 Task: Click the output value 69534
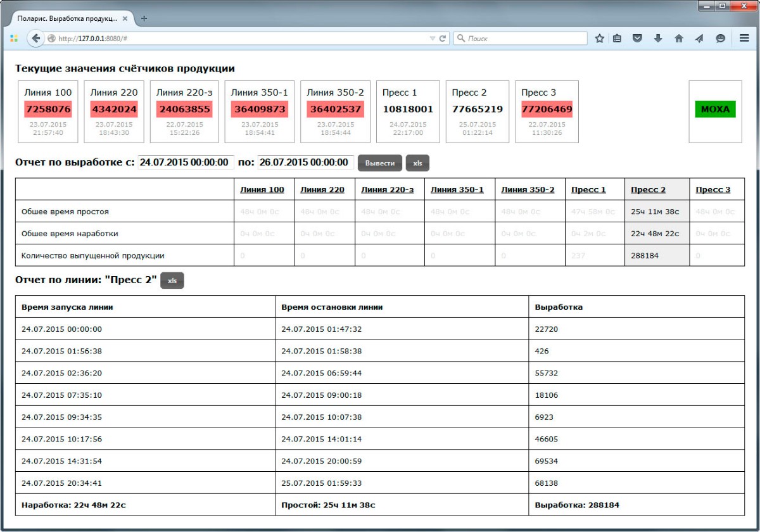pos(547,461)
